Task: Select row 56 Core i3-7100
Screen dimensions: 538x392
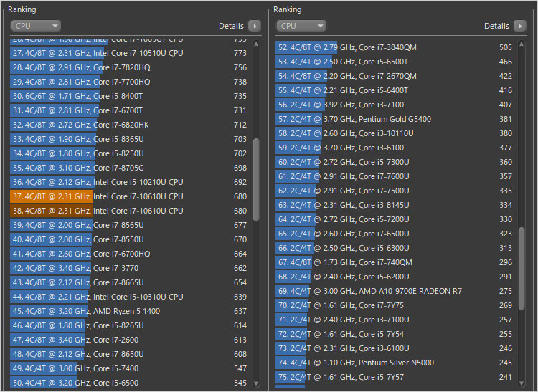Action: click(x=395, y=105)
